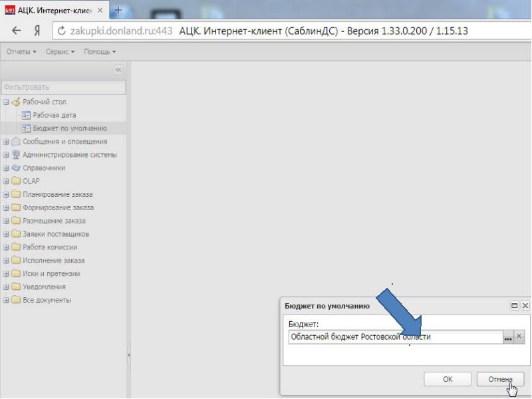This screenshot has width=532, height=399.
Task: Click the Планирование заказа folder icon
Action: [x=16, y=194]
